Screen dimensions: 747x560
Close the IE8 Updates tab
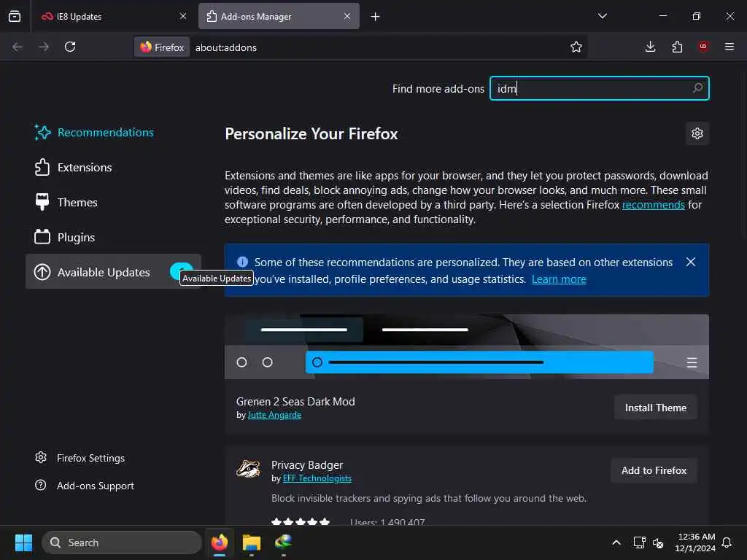[183, 16]
